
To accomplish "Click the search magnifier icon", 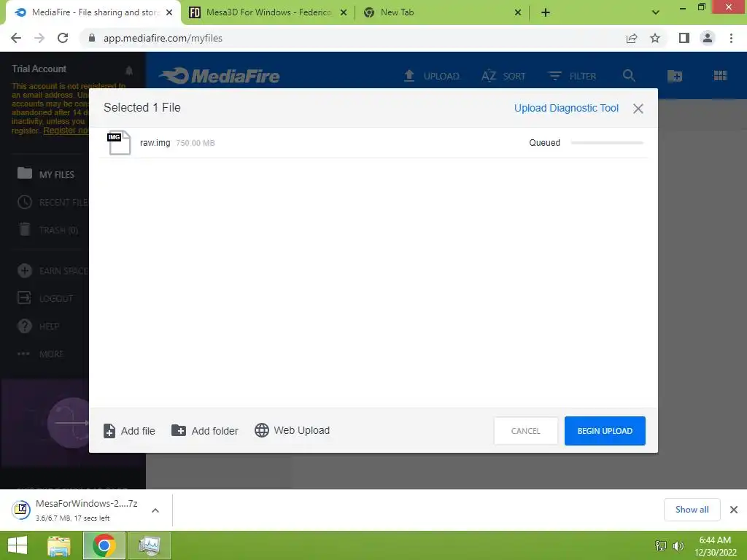I will (x=629, y=76).
